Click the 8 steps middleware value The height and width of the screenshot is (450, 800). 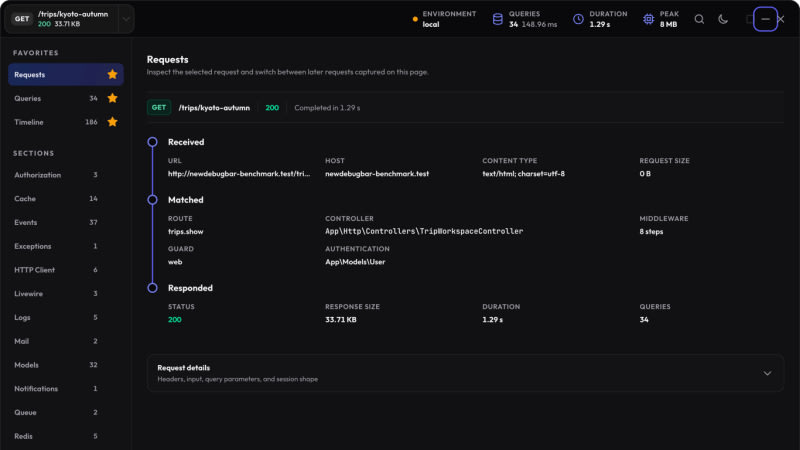[651, 231]
